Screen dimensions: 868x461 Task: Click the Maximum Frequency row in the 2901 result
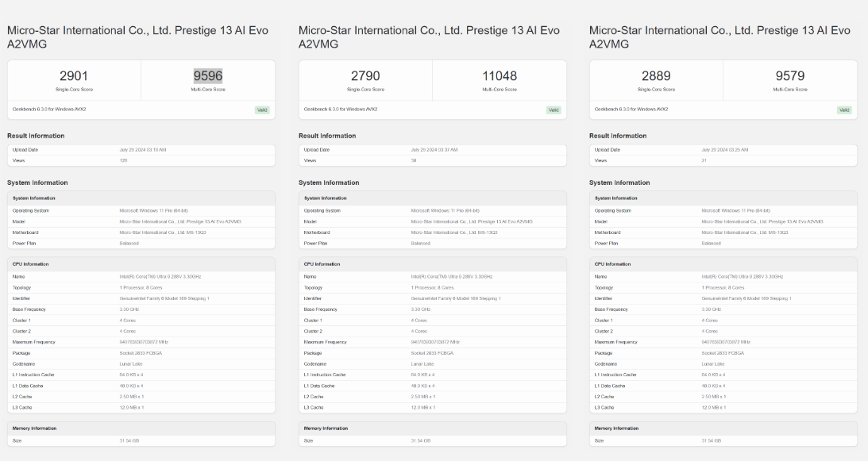pos(141,342)
